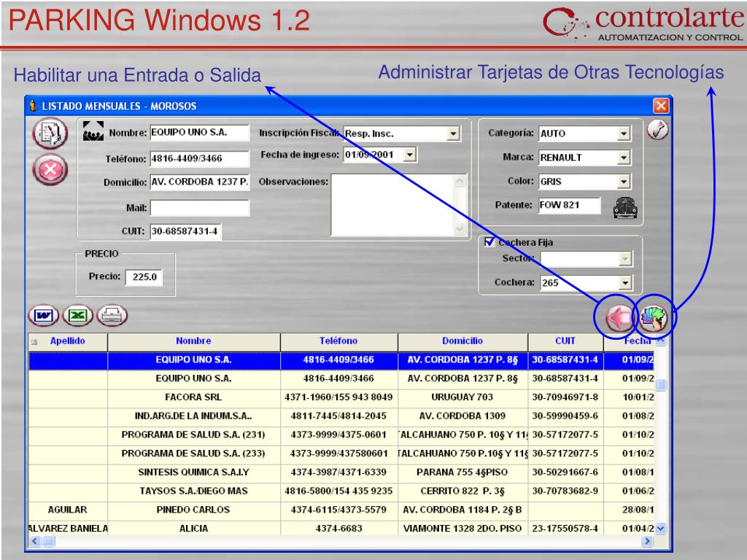Click address VIAMONTE 1328 2DO. PISO
Image resolution: width=747 pixels, height=560 pixels.
(462, 529)
